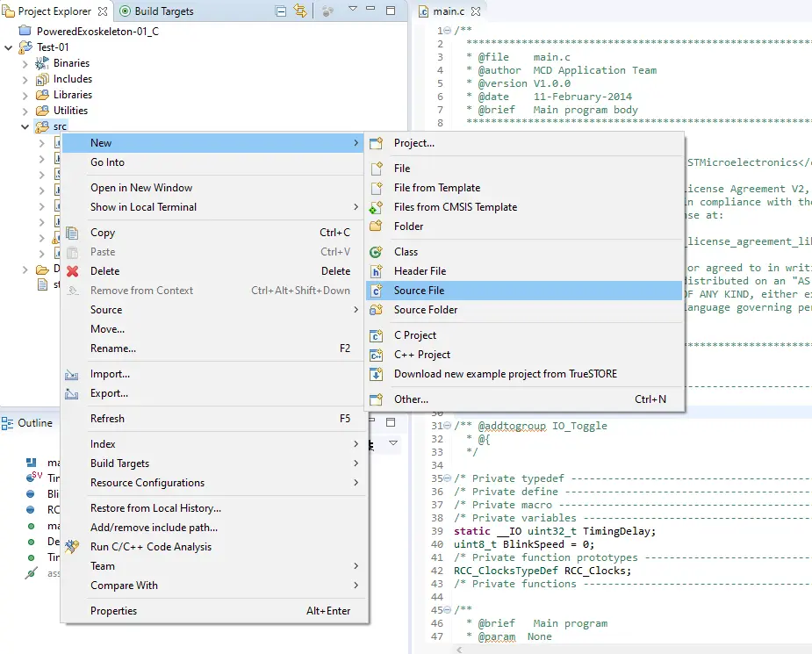Screen dimensions: 812x654
Task: Click Files from CMSIS Template icon
Action: [376, 207]
